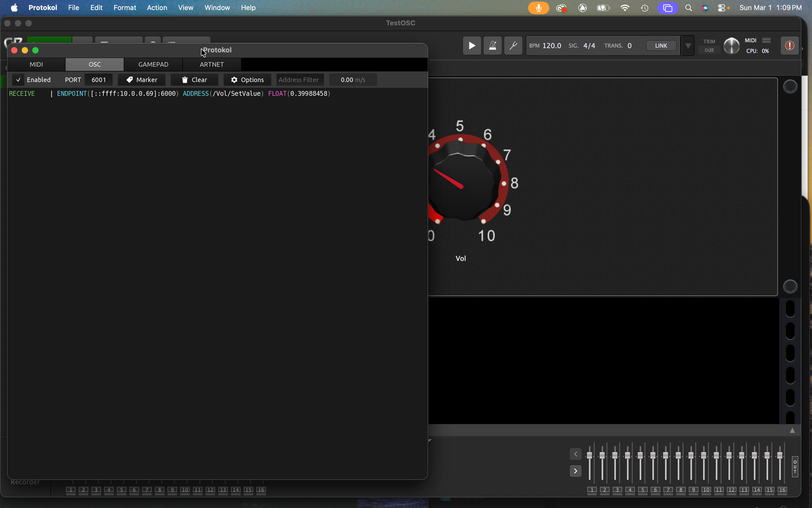Open Protokol Options gear
The width and height of the screenshot is (812, 508).
tap(247, 80)
